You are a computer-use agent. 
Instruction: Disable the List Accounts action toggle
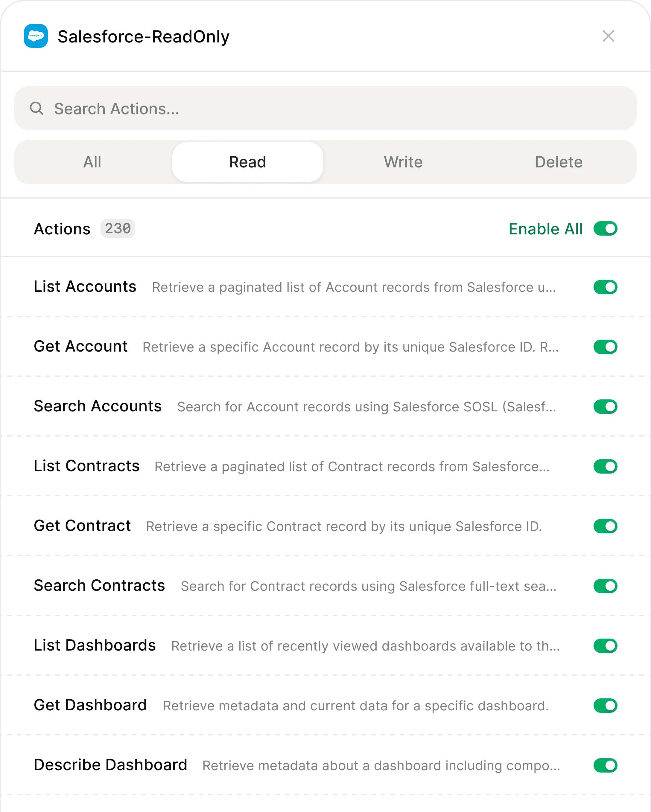[x=606, y=287]
